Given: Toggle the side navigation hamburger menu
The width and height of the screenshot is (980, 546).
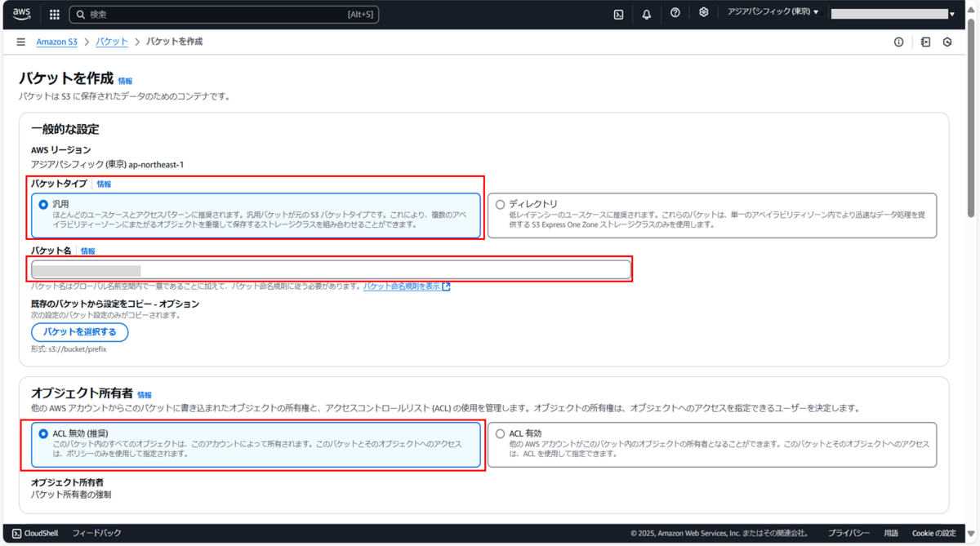Looking at the screenshot, I should (x=20, y=42).
